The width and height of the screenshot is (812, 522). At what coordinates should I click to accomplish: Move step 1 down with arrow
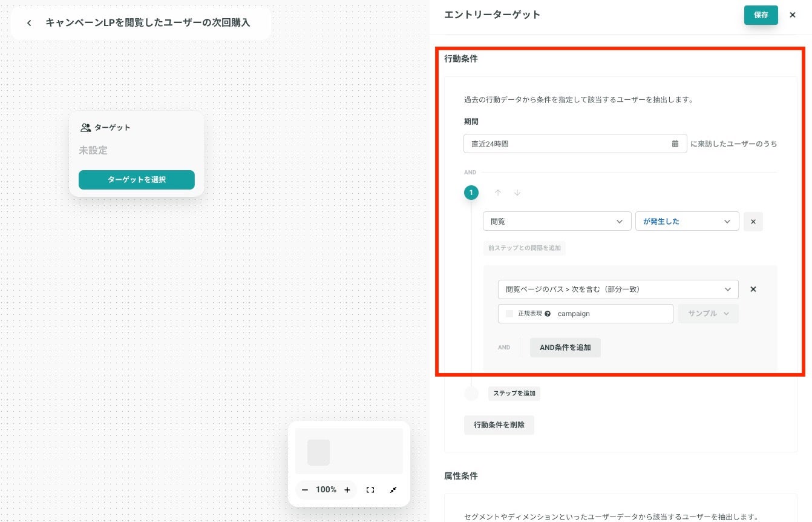point(517,193)
